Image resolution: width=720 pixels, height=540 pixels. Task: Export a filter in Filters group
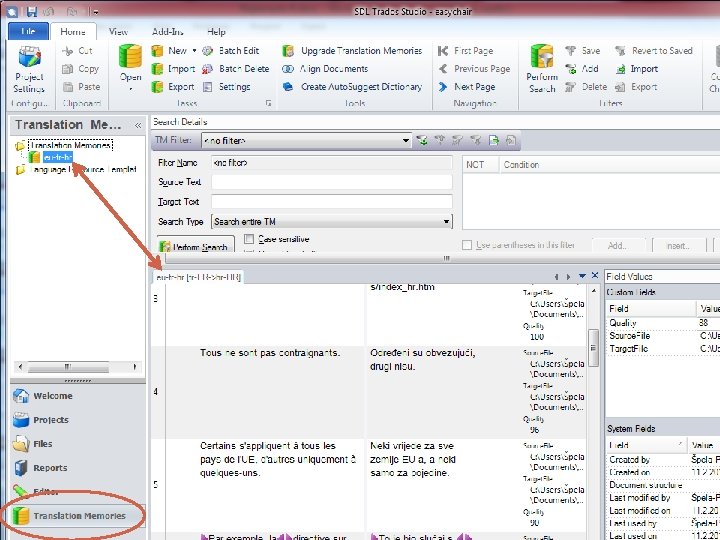click(x=636, y=87)
